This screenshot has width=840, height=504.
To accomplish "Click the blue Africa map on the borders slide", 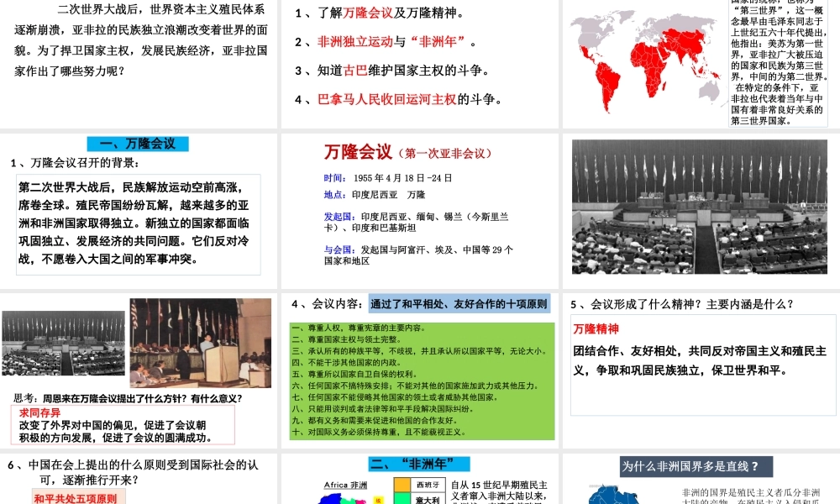I will click(x=613, y=495).
